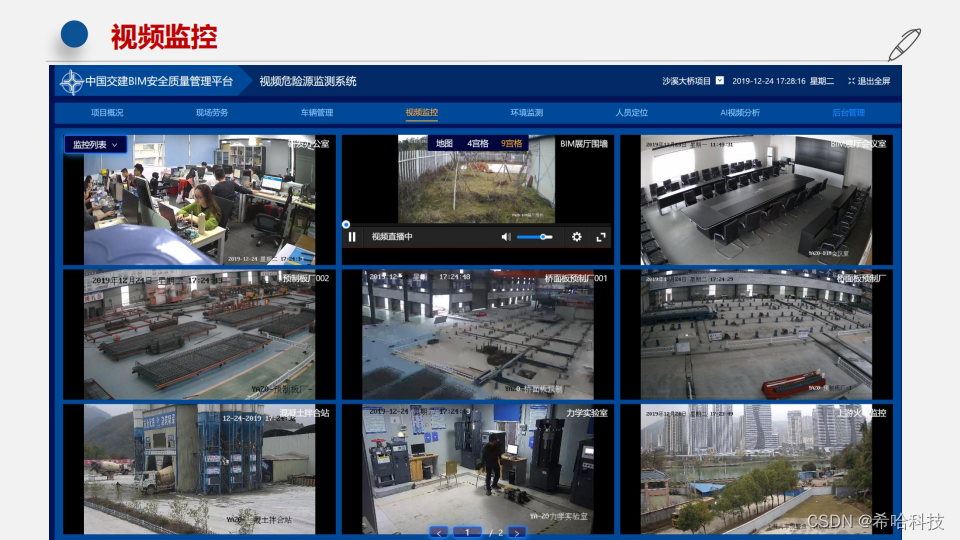Open video player settings gear

(x=577, y=237)
